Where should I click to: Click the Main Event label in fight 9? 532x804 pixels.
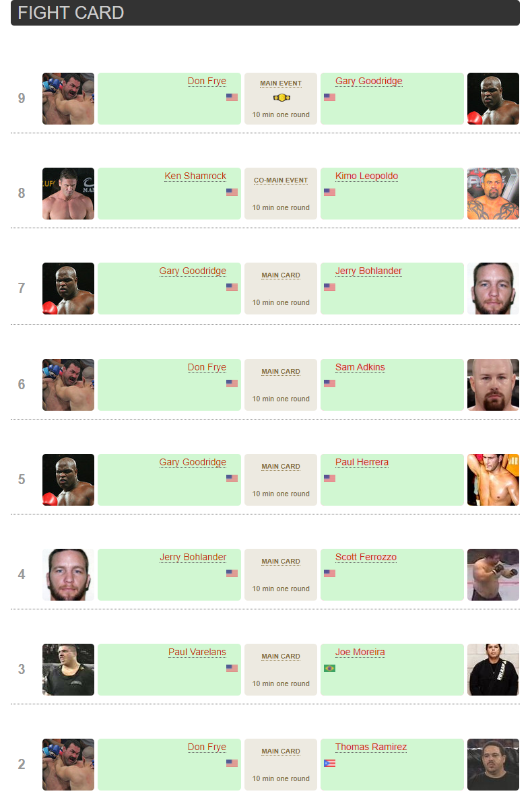281,83
